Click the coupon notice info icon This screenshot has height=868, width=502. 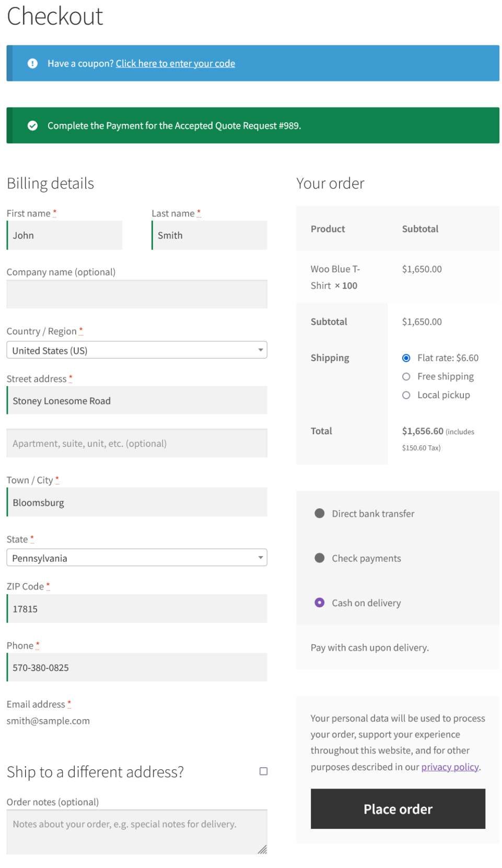pos(32,63)
